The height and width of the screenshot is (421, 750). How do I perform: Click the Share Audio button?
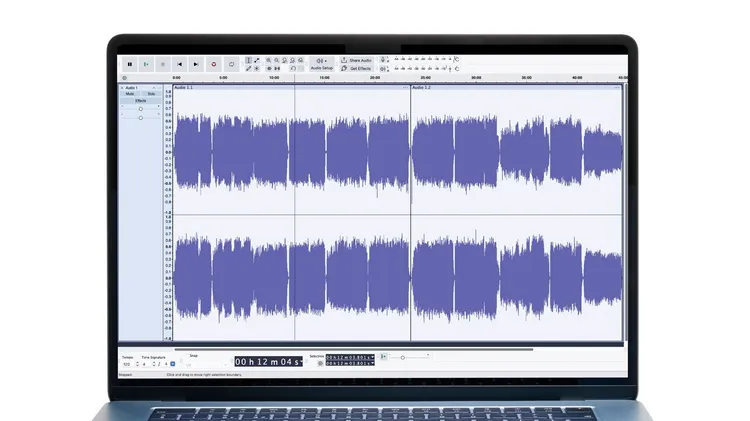click(358, 60)
